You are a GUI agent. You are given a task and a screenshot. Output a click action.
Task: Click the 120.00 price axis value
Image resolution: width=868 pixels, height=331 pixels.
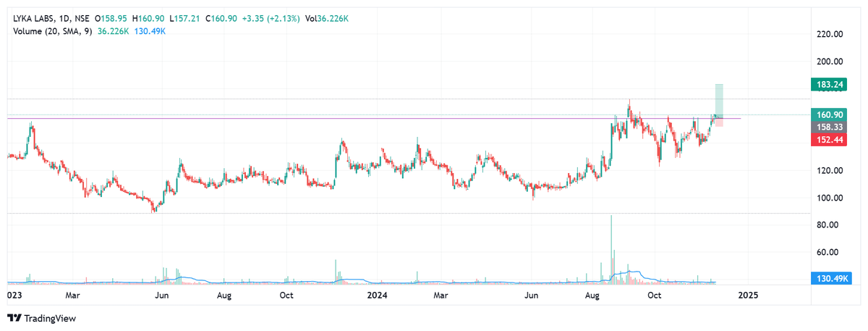pyautogui.click(x=830, y=171)
